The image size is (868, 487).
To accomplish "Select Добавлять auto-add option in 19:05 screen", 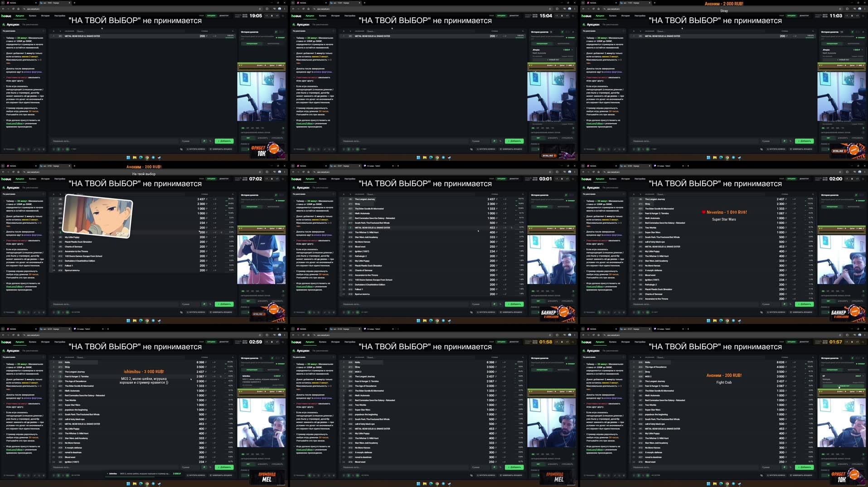I will coord(262,138).
